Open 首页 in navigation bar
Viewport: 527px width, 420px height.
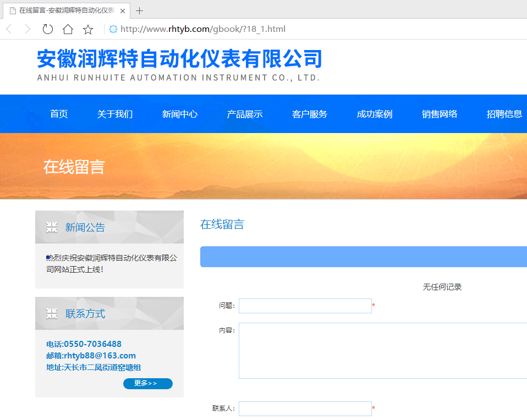click(x=59, y=114)
